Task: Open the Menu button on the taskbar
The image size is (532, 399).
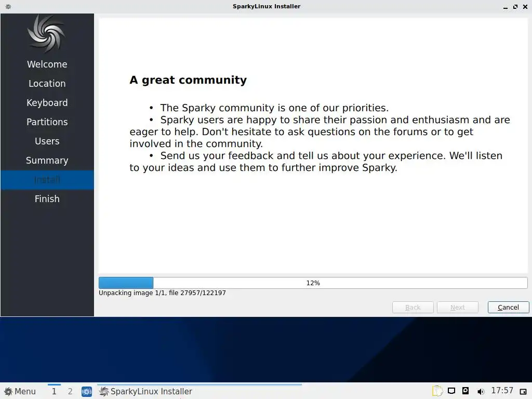Action: 20,391
